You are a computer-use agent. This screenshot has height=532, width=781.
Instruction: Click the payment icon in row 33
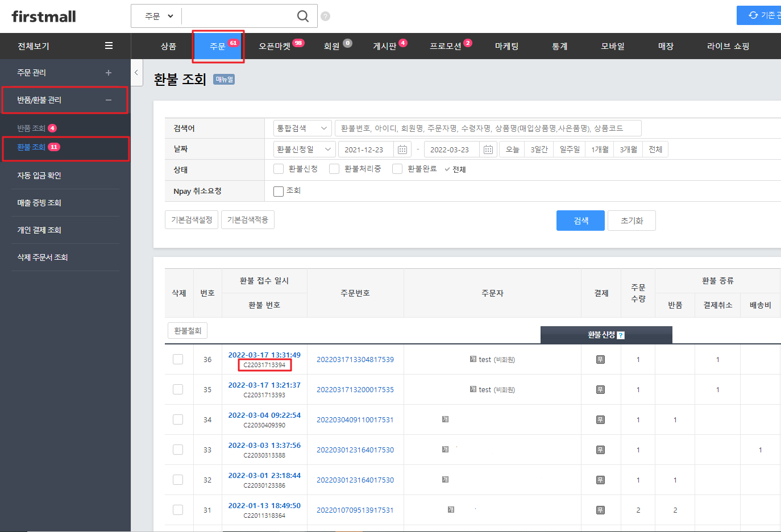(x=600, y=450)
